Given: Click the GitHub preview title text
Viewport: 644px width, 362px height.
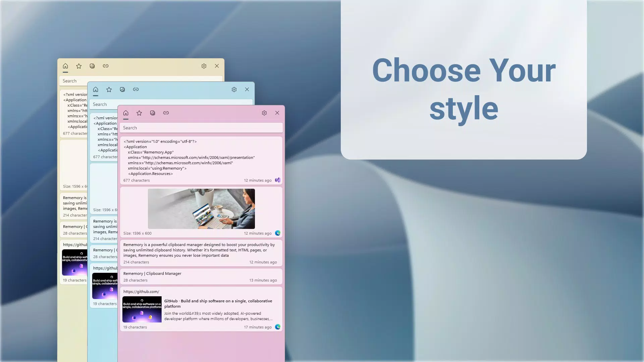Looking at the screenshot, I should pos(218,304).
